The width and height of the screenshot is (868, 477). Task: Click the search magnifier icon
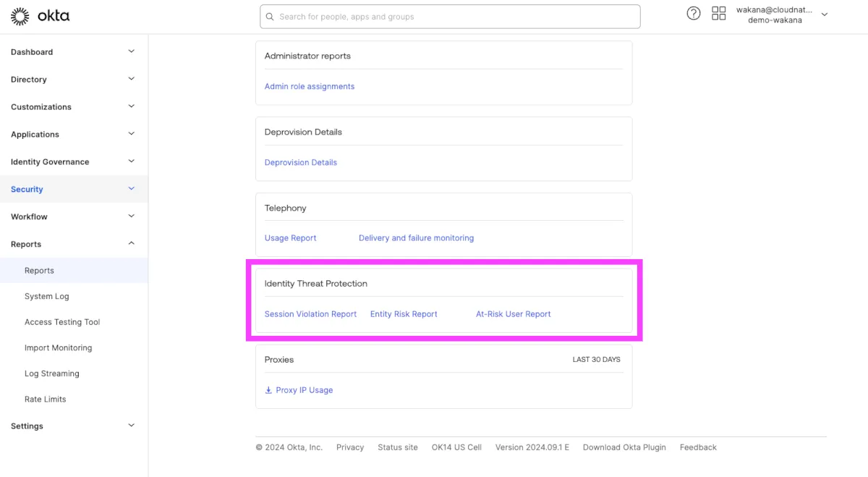pyautogui.click(x=271, y=17)
